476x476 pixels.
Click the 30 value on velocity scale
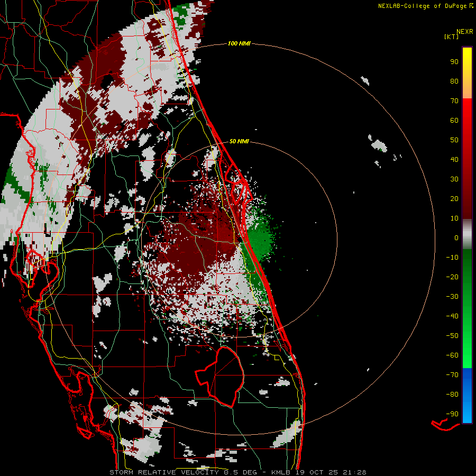tap(454, 179)
